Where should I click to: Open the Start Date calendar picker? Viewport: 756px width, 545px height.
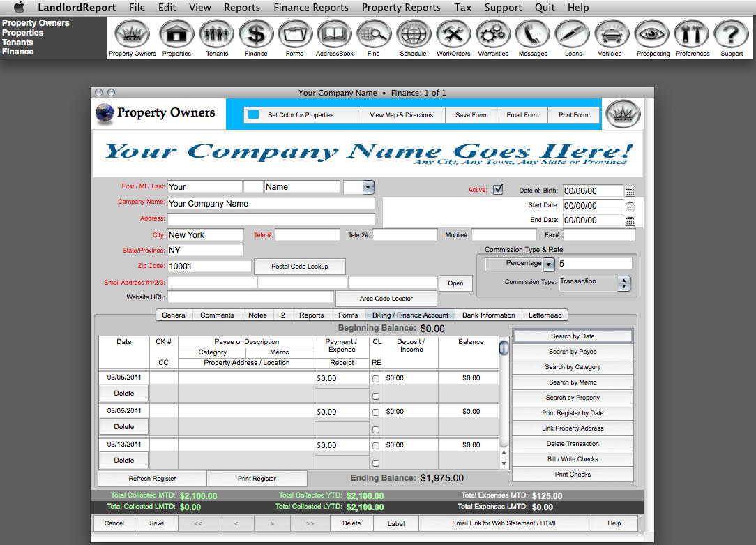pos(630,206)
